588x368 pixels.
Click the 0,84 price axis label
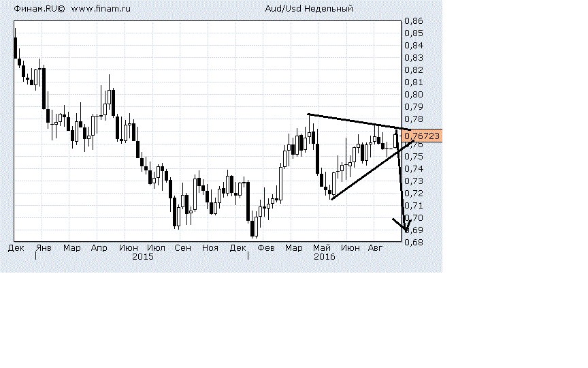[414, 46]
